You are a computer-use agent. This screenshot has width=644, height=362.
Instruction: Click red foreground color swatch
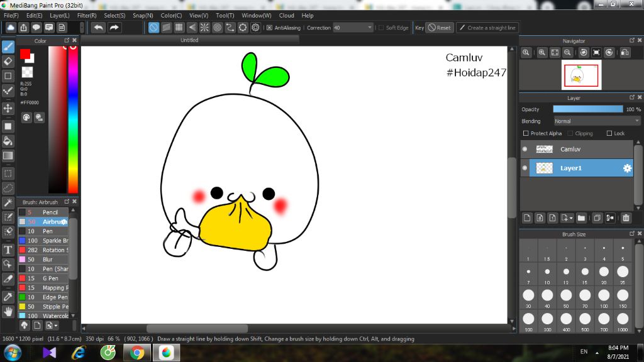coord(25,54)
